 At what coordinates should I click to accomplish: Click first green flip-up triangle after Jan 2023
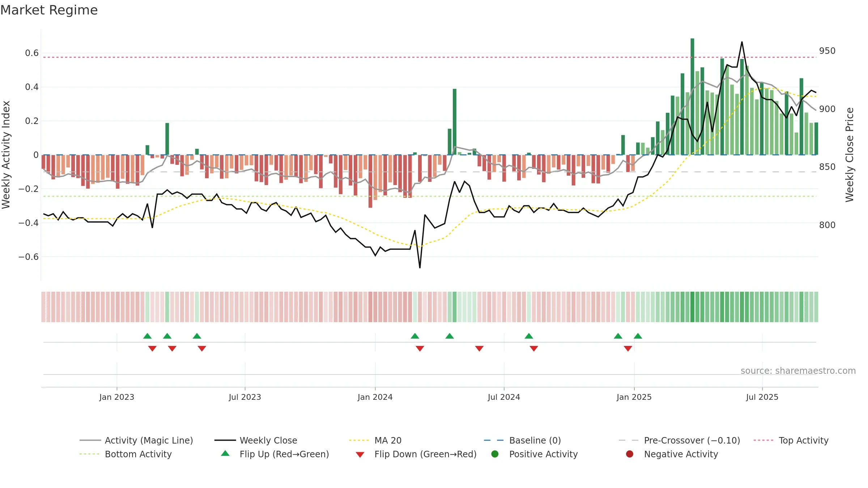147,336
